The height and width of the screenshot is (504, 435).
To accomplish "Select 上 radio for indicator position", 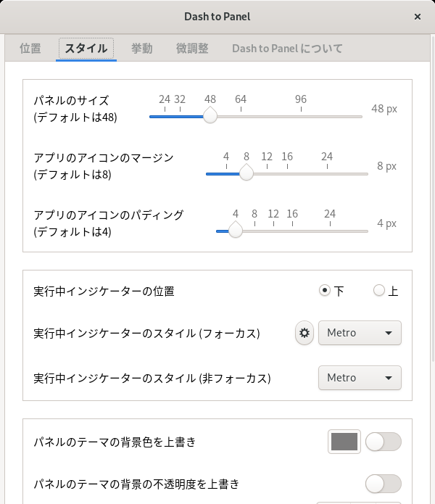I will coord(379,290).
